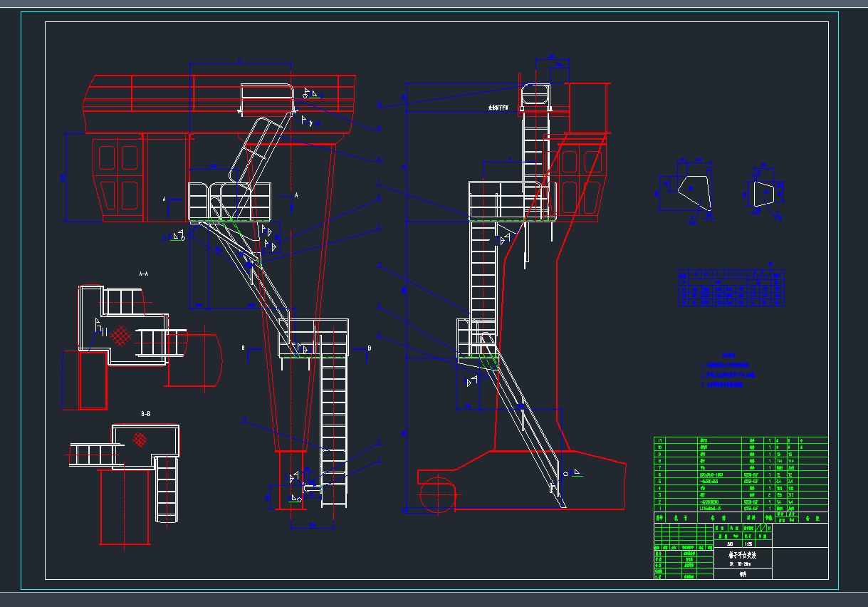Select the A-A section view label
This screenshot has width=868, height=607.
point(143,273)
